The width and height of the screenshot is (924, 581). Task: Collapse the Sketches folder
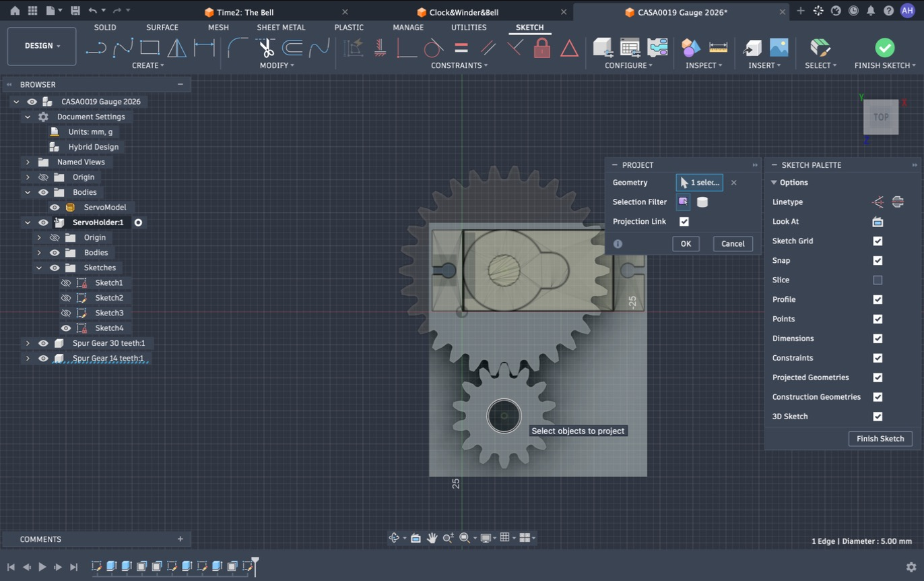(x=39, y=268)
